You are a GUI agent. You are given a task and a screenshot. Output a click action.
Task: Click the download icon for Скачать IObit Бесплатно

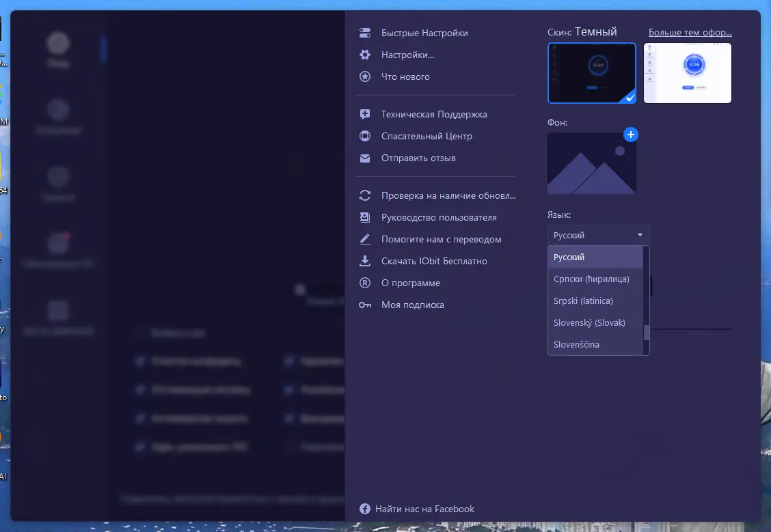(x=364, y=261)
